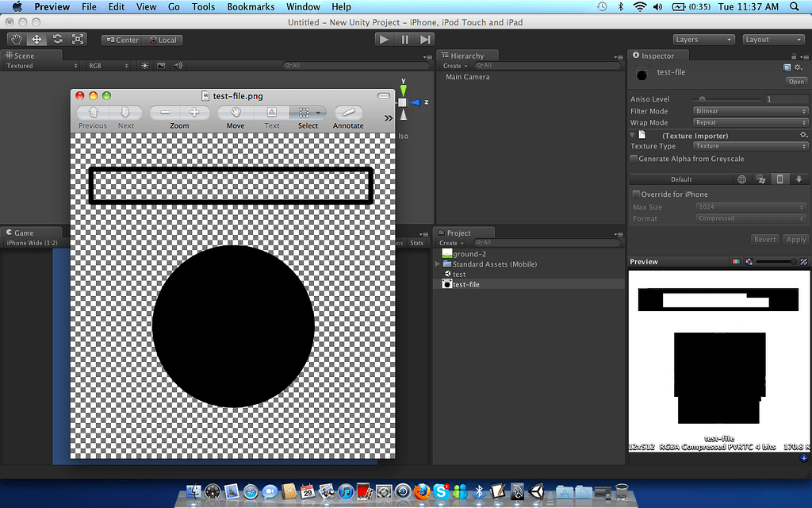Select the Rotate transform tool
This screenshot has height=508, width=812.
56,39
